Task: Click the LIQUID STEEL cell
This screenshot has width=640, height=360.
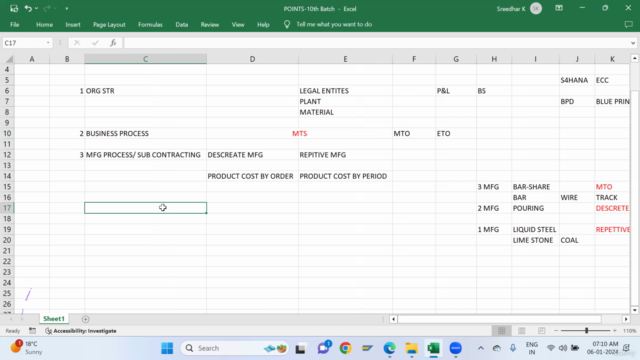Action: pos(535,229)
